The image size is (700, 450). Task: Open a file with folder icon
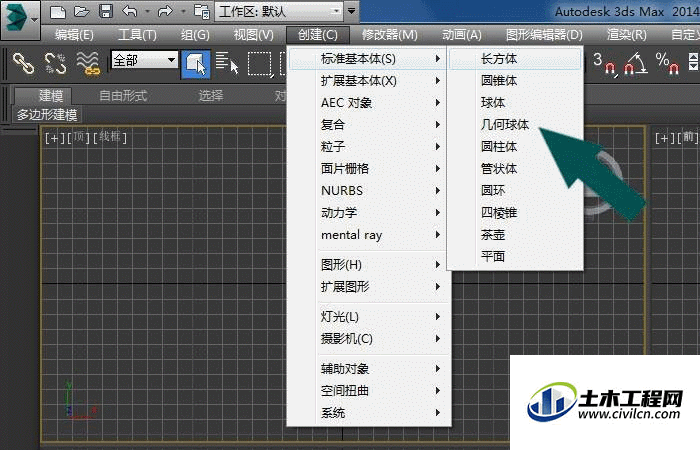pos(82,11)
